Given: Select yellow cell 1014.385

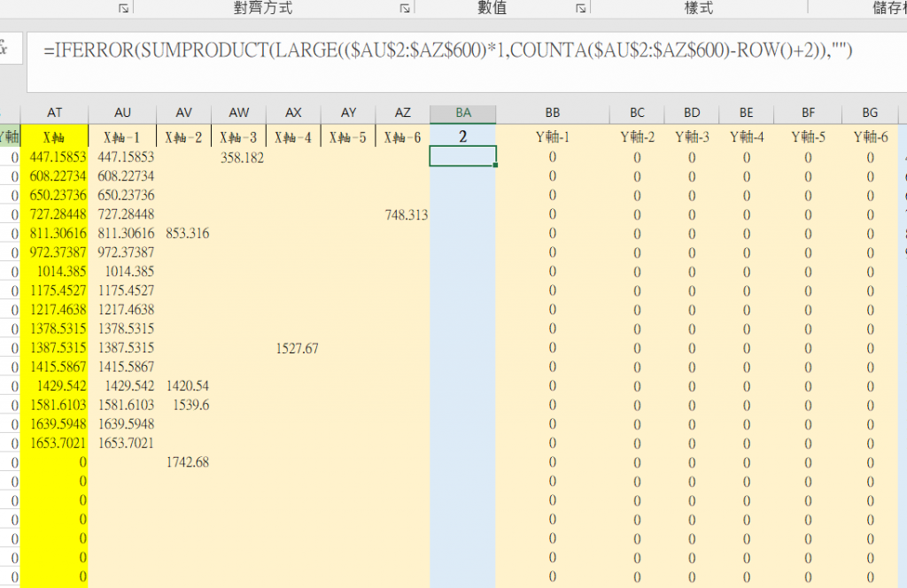Looking at the screenshot, I should point(54,272).
